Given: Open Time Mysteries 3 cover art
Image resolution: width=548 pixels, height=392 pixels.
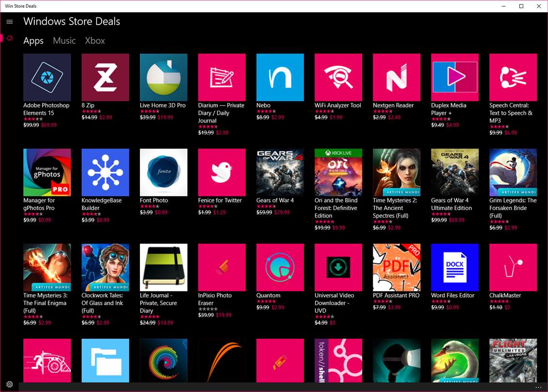Looking at the screenshot, I should point(47,267).
